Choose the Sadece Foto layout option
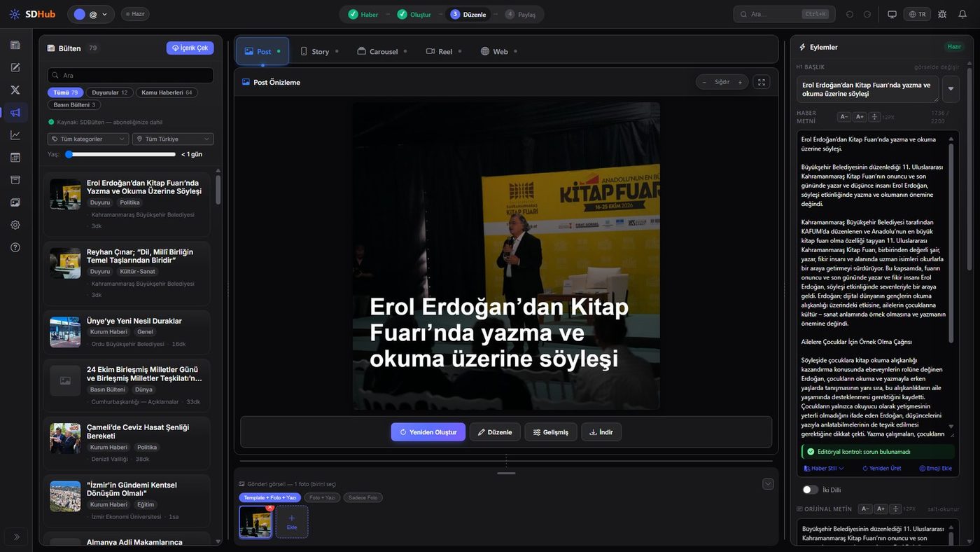The height and width of the screenshot is (552, 980). [363, 497]
